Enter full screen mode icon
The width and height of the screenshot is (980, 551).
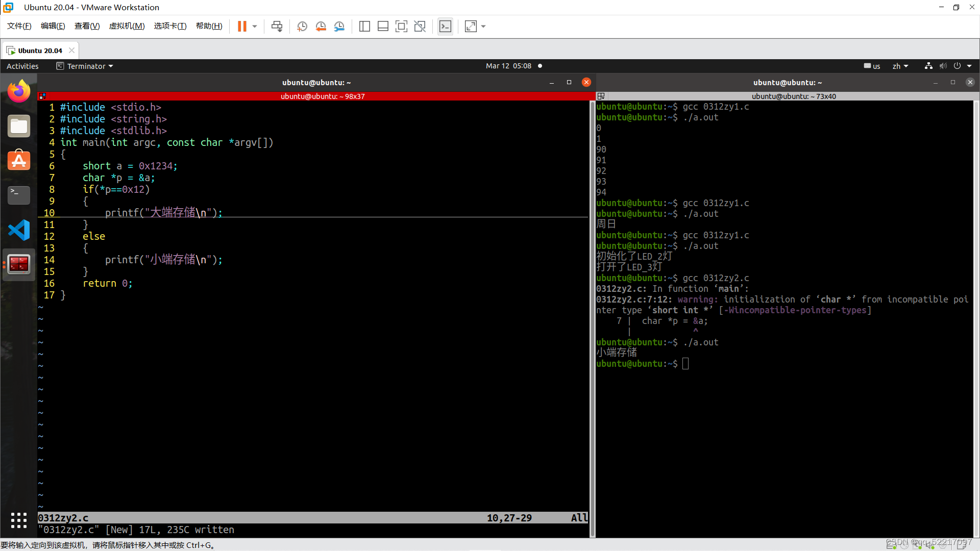(x=401, y=27)
